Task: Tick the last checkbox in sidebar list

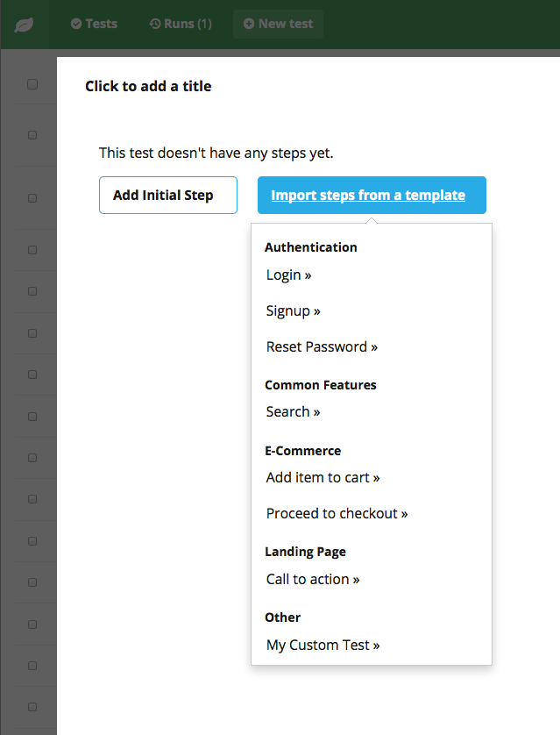Action: (x=32, y=707)
